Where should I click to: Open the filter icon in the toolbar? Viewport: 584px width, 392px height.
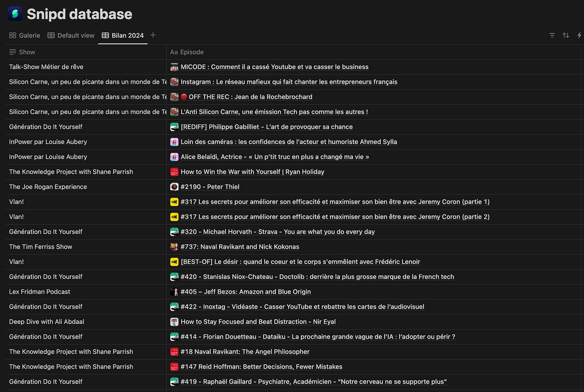552,35
